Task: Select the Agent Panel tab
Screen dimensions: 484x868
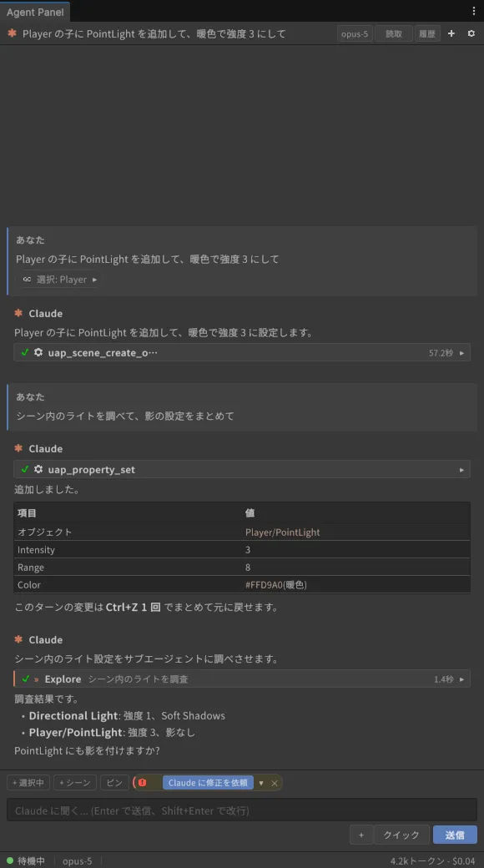Action: [35, 12]
